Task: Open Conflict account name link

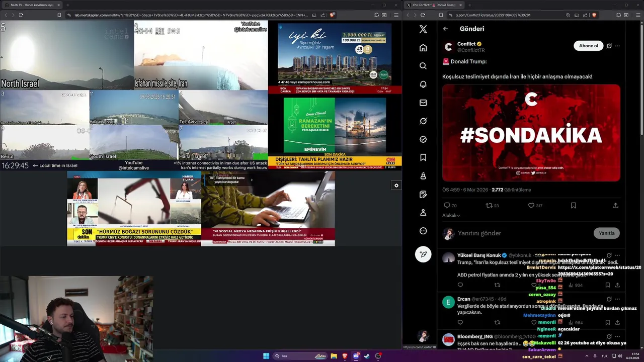Action: point(466,44)
